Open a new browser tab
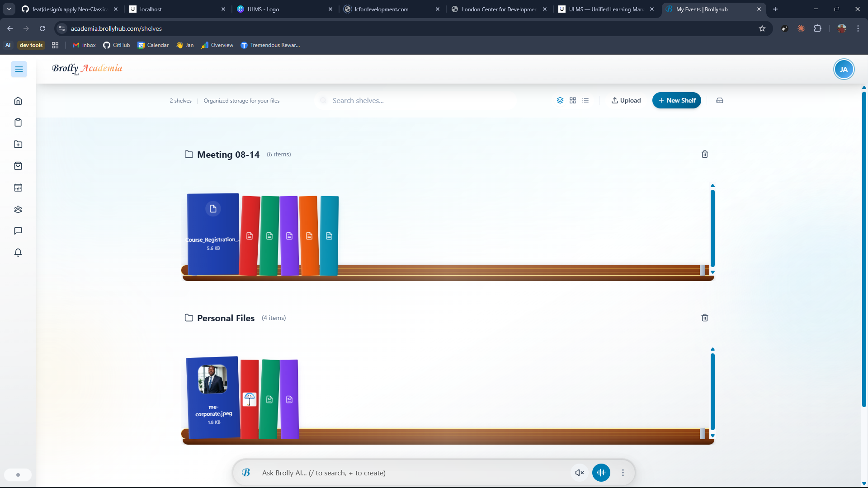The image size is (868, 488). pos(775,9)
